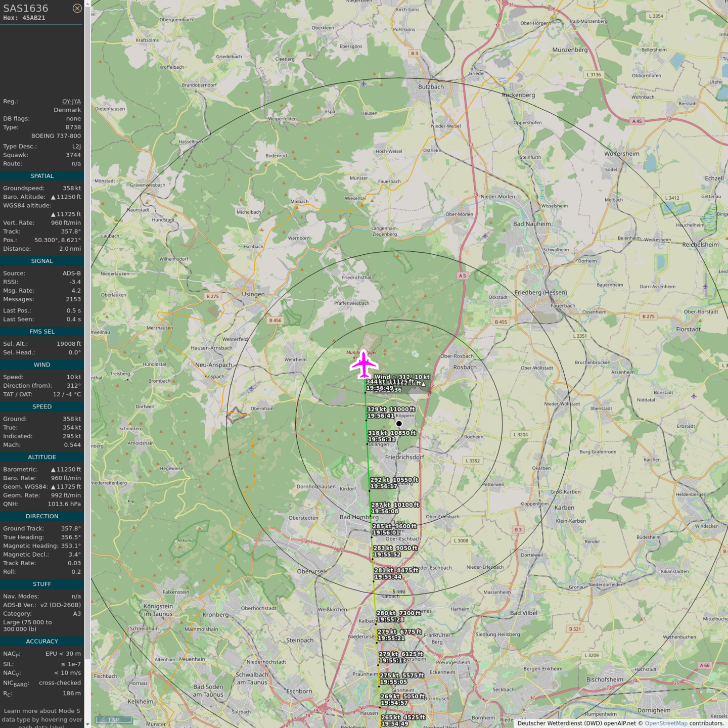Click the SPATIAL section header
The height and width of the screenshot is (728, 728).
[x=42, y=176]
